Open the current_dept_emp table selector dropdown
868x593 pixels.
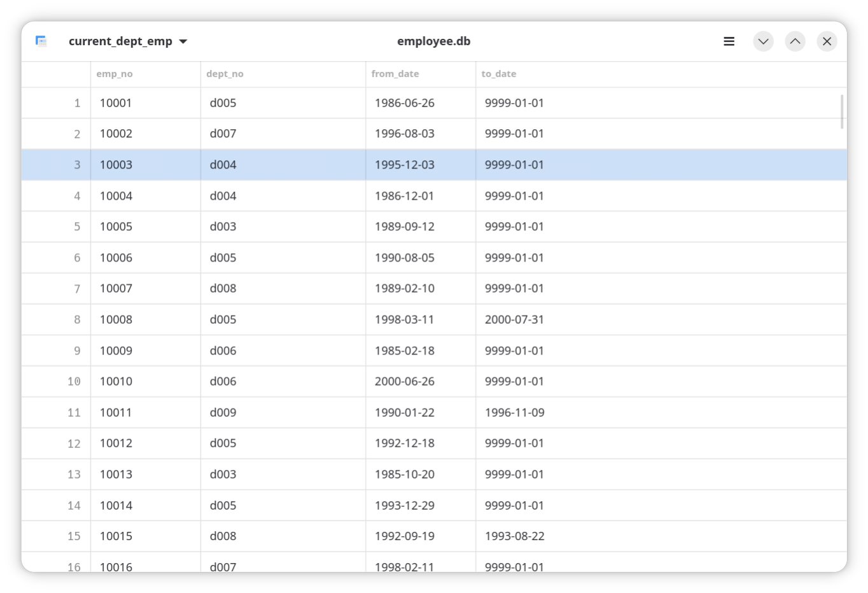pyautogui.click(x=128, y=41)
